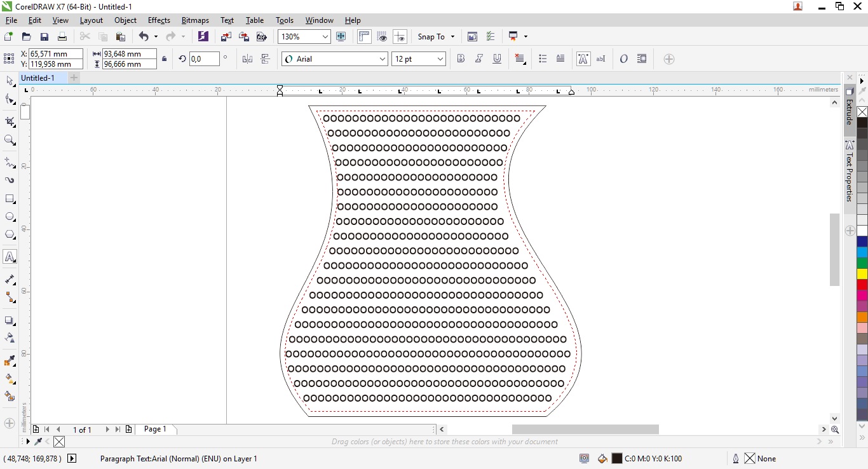Toggle the bullet list button
This screenshot has height=469, width=868.
click(x=543, y=59)
